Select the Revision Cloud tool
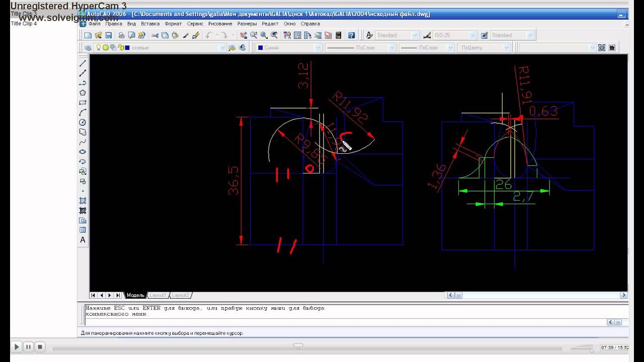Viewport: 644px width, 362px height. click(83, 132)
